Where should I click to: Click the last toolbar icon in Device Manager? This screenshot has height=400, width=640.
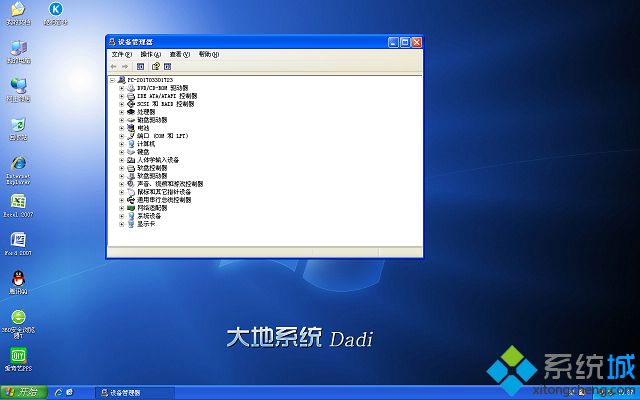tap(167, 67)
